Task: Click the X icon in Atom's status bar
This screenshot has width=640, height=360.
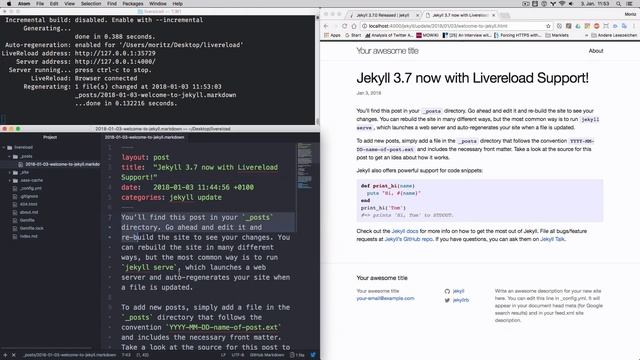Action: click(13, 355)
